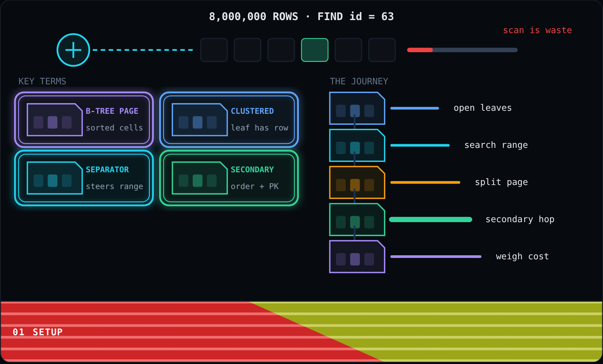Click the red scan progress bar
This screenshot has height=364, width=603.
click(462, 50)
